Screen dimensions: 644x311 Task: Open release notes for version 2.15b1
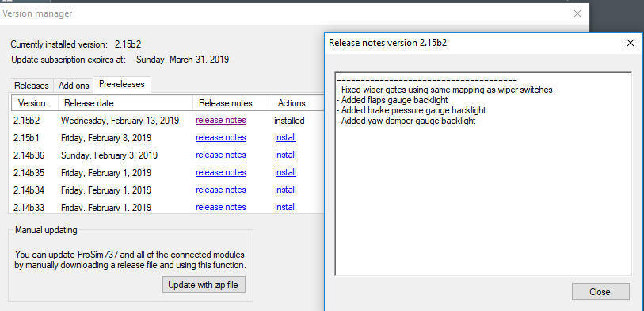pyautogui.click(x=221, y=137)
